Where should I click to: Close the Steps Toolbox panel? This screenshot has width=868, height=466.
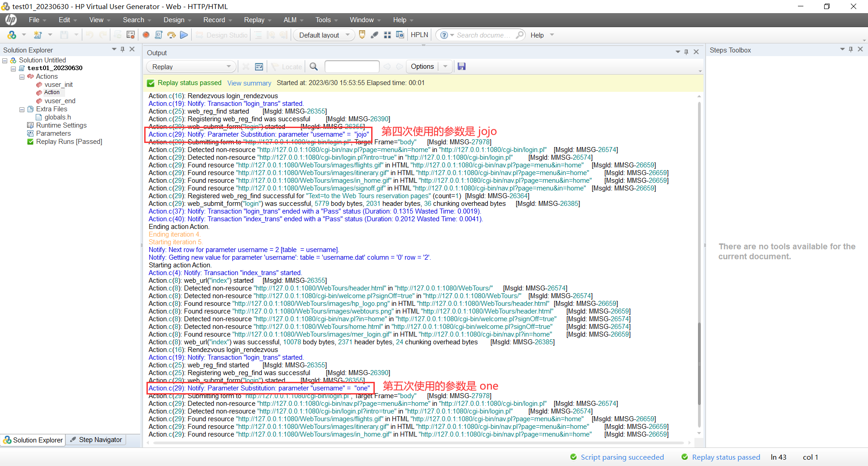860,49
